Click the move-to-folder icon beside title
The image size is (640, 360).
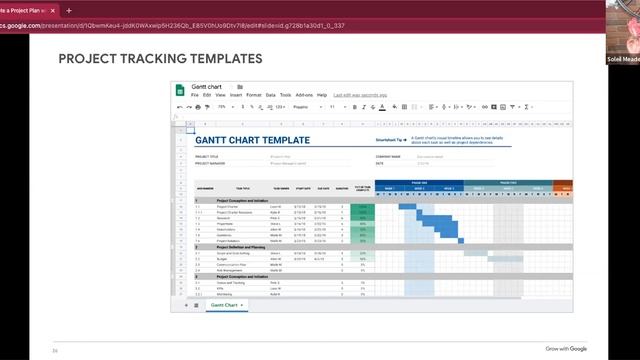click(x=240, y=87)
